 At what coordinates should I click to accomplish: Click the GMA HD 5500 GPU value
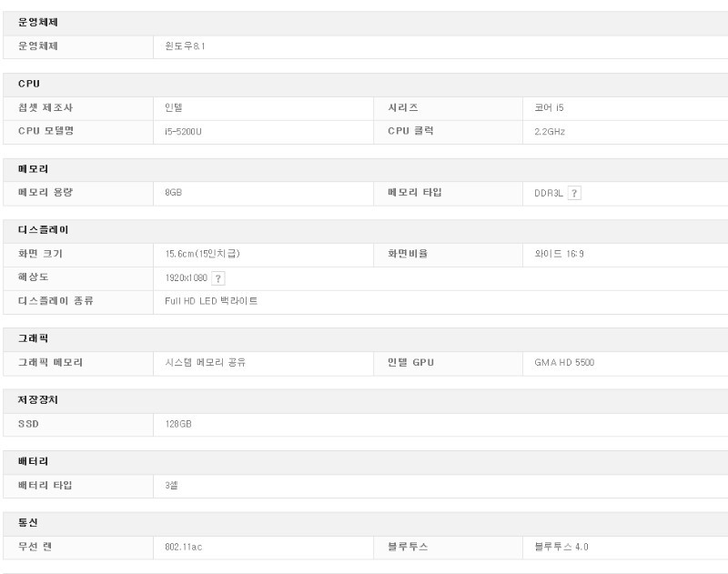[564, 363]
